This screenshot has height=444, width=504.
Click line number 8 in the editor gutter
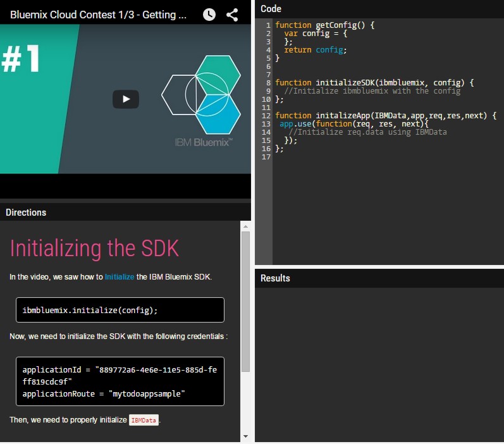click(268, 83)
